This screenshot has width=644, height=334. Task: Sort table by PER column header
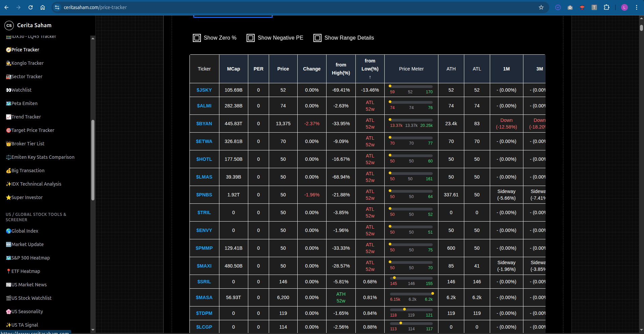point(258,69)
